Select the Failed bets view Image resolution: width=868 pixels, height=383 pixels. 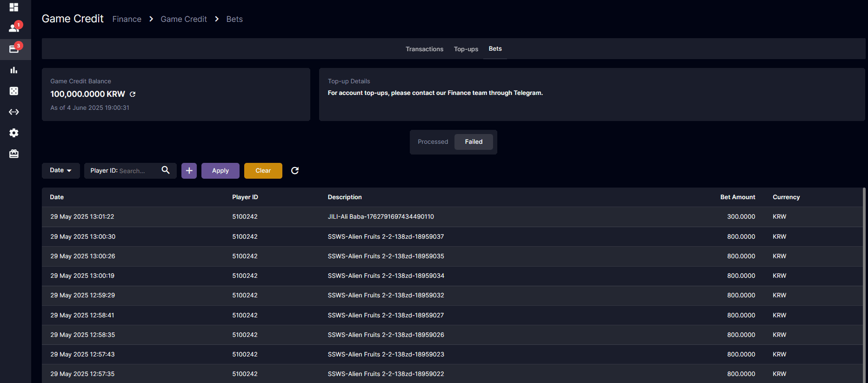[x=474, y=142]
